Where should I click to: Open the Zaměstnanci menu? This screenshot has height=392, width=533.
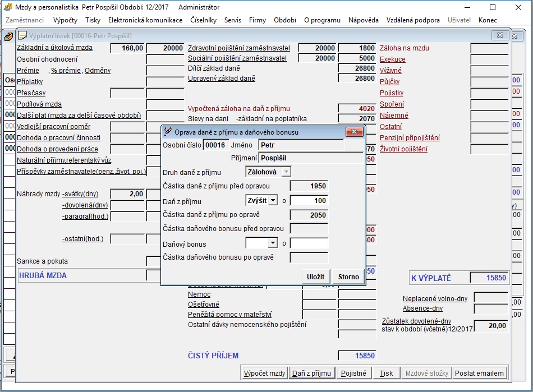pos(25,20)
